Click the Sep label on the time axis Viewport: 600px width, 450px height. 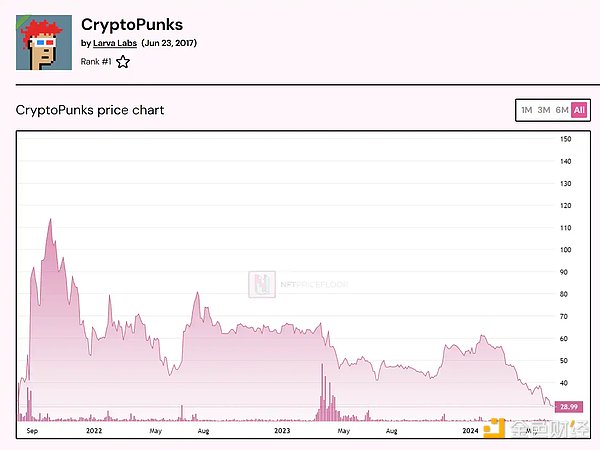(32, 430)
